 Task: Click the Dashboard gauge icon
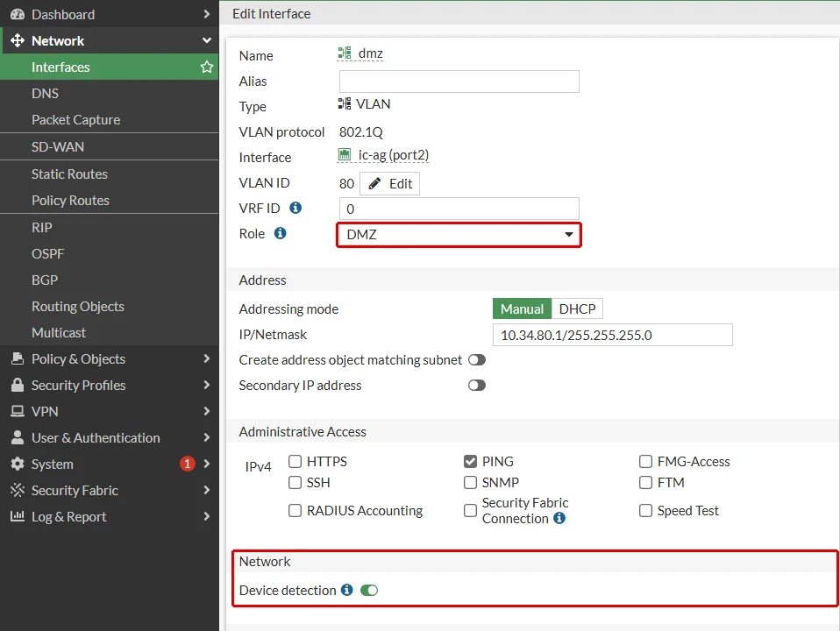pyautogui.click(x=18, y=15)
